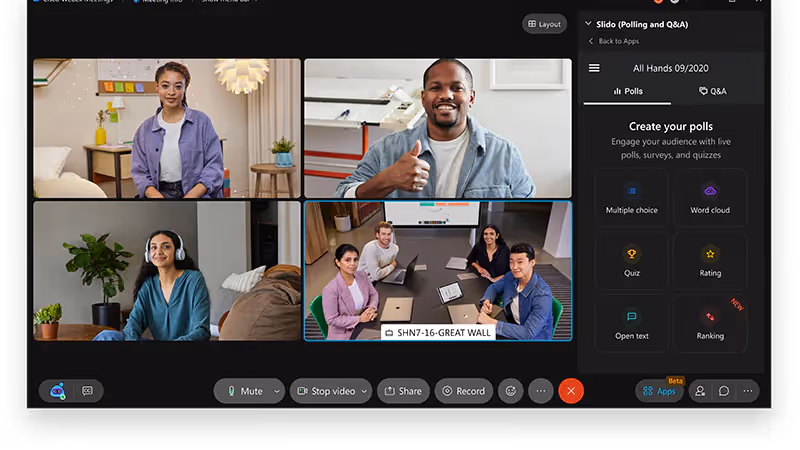This screenshot has height=450, width=800.
Task: Open the chat bubble icon
Action: coord(724,391)
